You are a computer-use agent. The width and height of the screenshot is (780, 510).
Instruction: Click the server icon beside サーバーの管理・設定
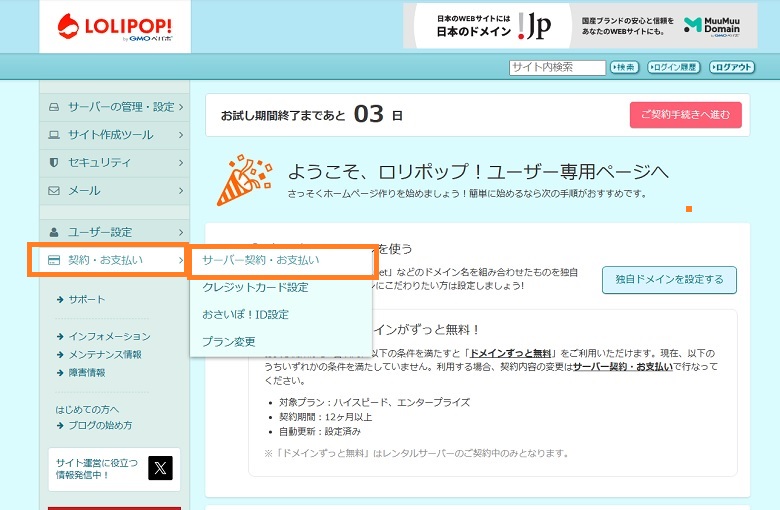tap(54, 107)
